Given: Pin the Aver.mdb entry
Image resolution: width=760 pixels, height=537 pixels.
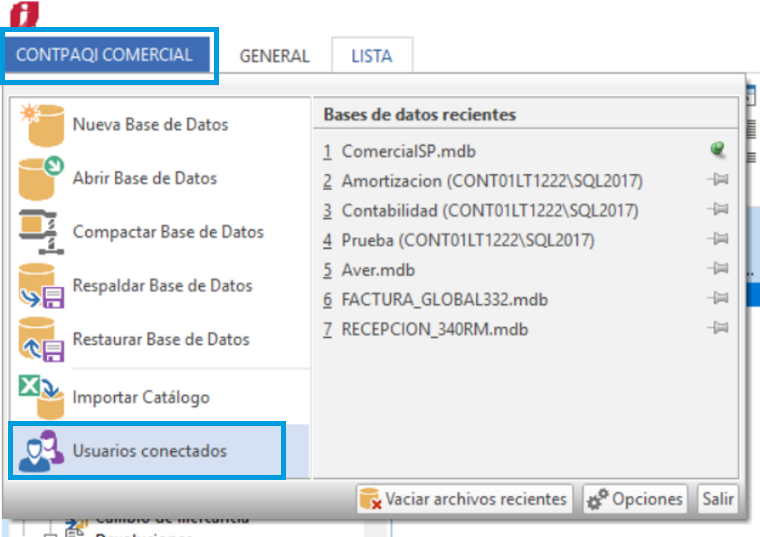Looking at the screenshot, I should pyautogui.click(x=718, y=268).
